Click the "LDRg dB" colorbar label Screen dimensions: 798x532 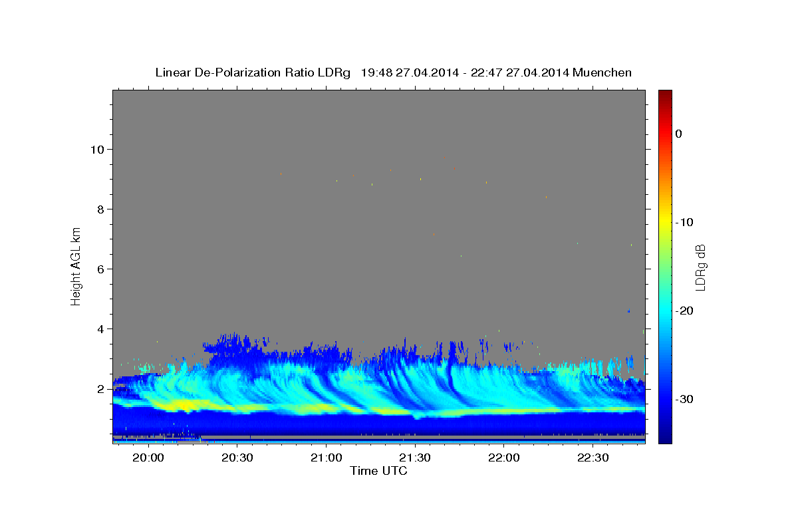click(x=700, y=267)
